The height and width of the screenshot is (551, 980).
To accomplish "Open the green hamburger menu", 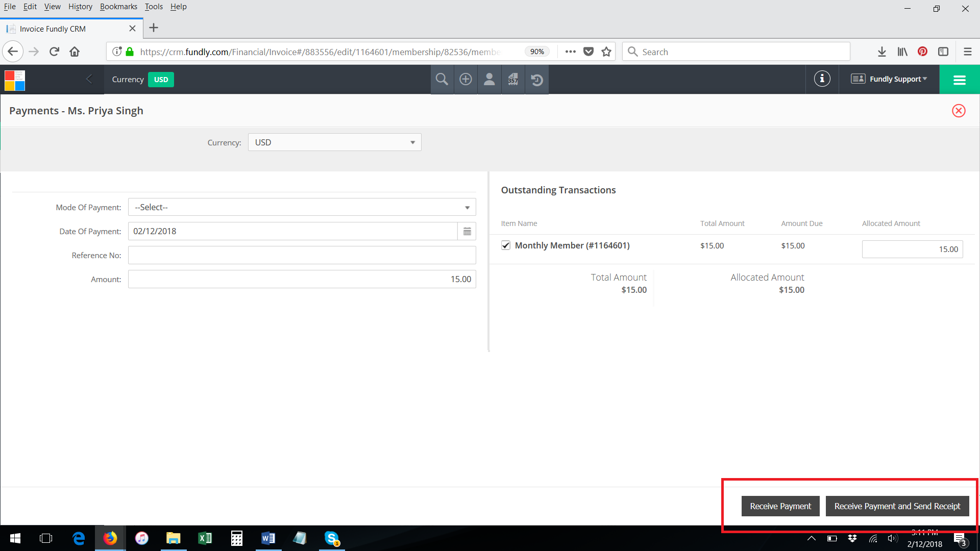I will tap(960, 80).
